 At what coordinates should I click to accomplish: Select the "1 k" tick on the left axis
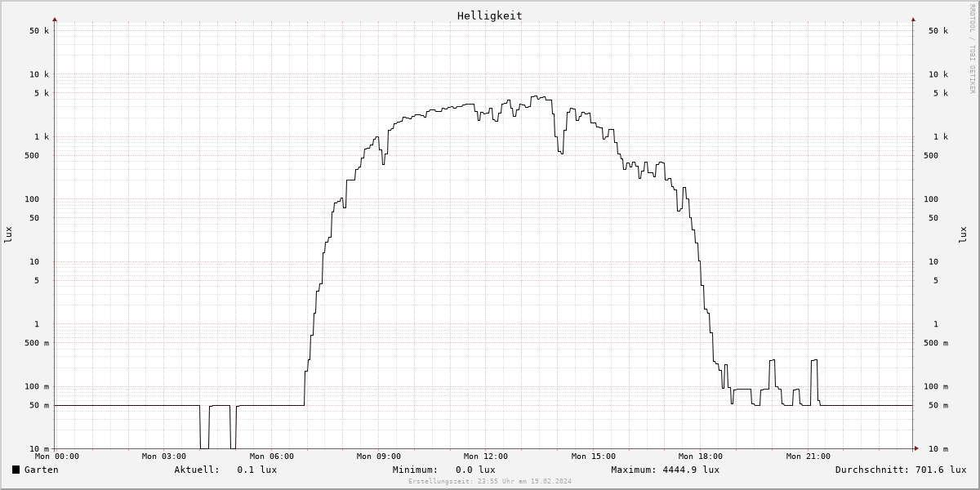42,137
